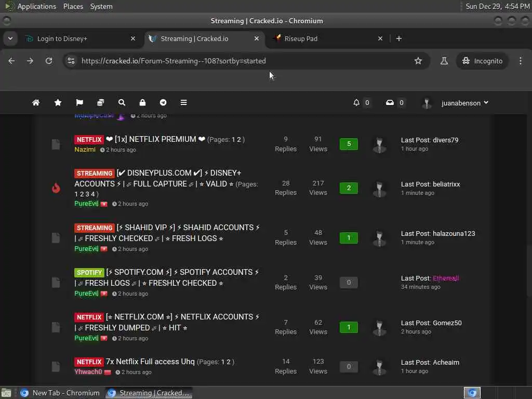Click green rating badge showing 2
Screen dimensions: 532x399
click(349, 188)
